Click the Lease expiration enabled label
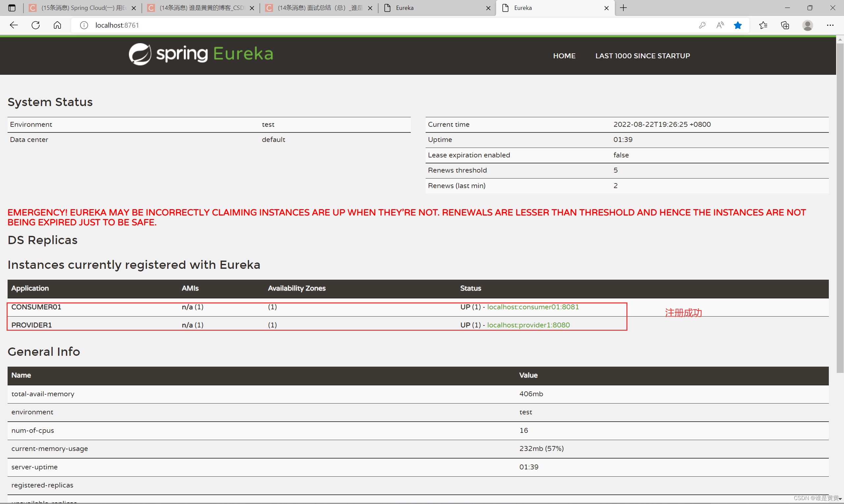Viewport: 844px width, 504px height. tap(469, 155)
